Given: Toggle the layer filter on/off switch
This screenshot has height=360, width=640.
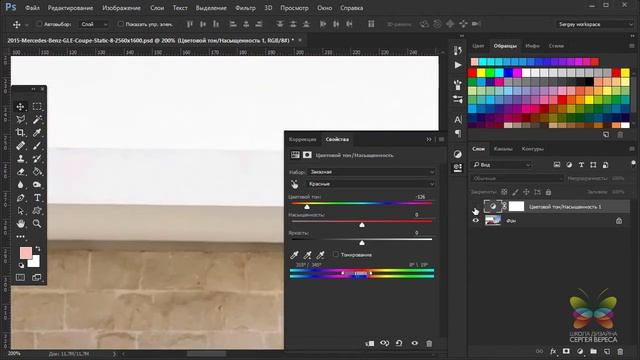Looking at the screenshot, I should 633,163.
